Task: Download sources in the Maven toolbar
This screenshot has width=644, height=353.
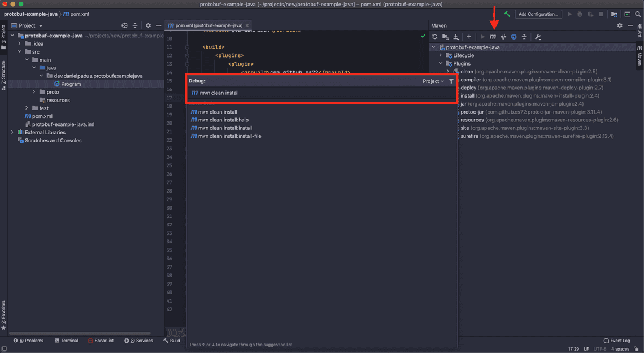Action: pyautogui.click(x=456, y=36)
